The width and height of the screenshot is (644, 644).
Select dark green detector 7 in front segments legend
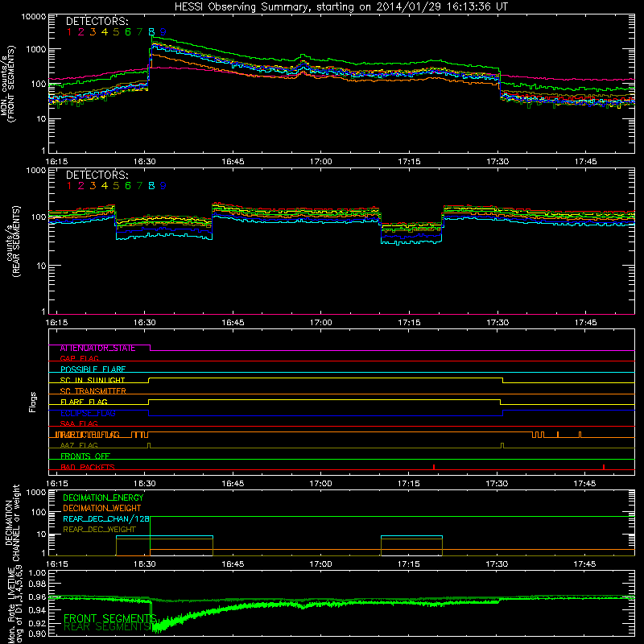(x=139, y=32)
